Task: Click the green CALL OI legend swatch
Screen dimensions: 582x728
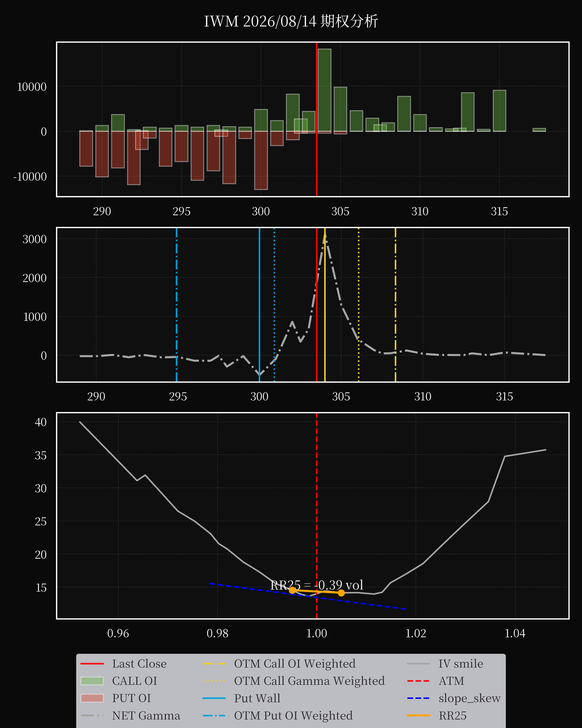Action: tap(92, 681)
